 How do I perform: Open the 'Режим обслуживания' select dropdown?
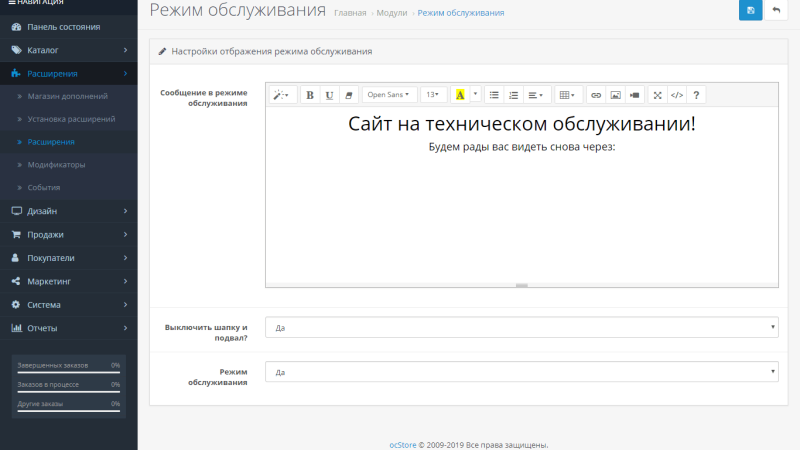tap(522, 371)
